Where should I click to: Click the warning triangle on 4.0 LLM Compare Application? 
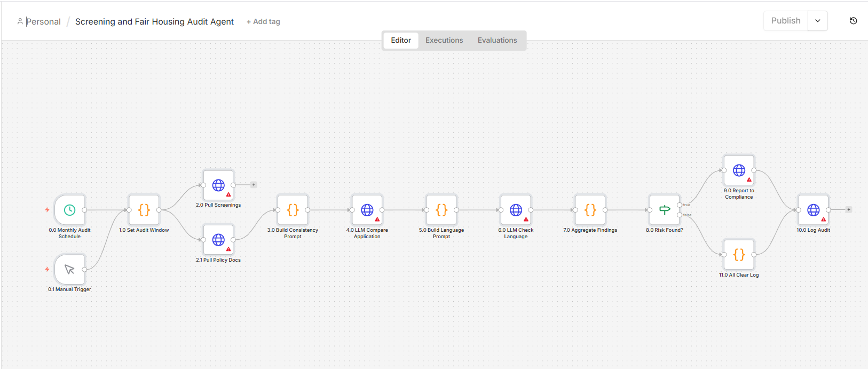377,219
